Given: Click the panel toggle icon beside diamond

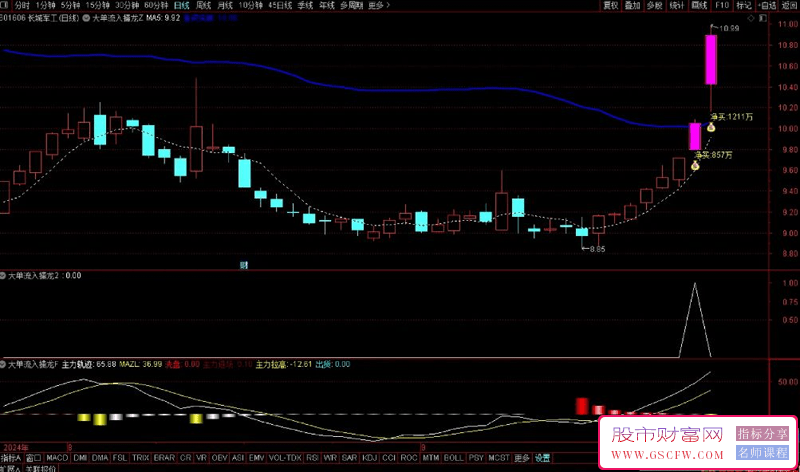Looking at the screenshot, I should [x=762, y=18].
